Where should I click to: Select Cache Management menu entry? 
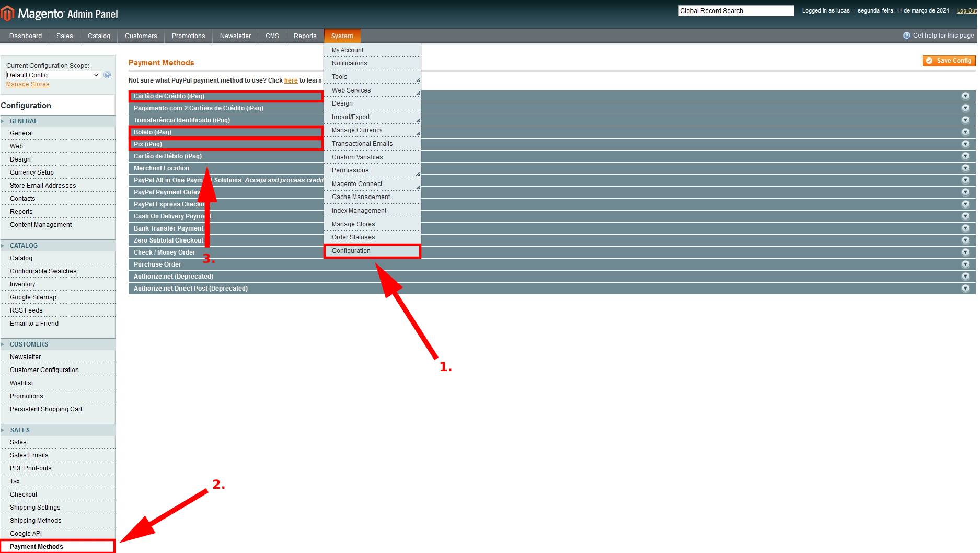click(x=372, y=197)
